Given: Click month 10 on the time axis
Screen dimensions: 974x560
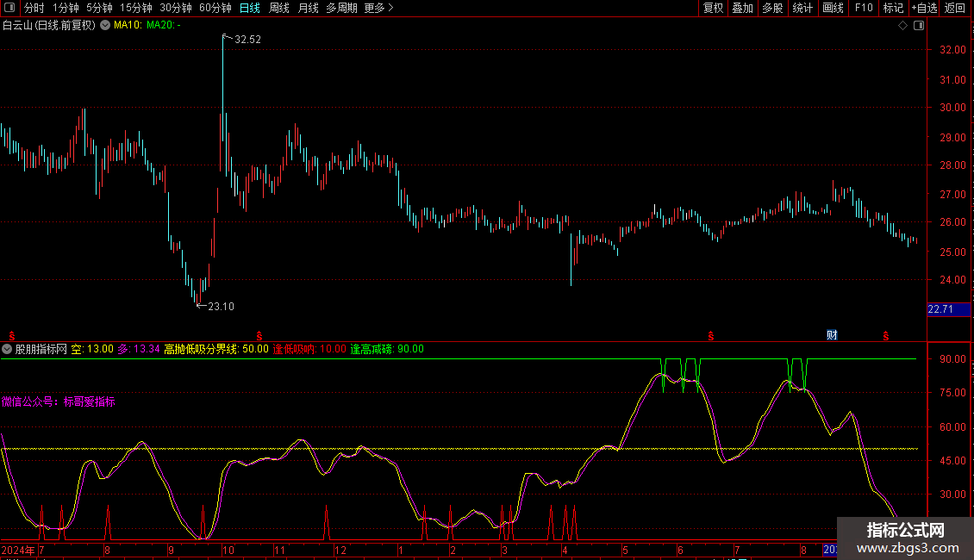Looking at the screenshot, I should pyautogui.click(x=228, y=550).
